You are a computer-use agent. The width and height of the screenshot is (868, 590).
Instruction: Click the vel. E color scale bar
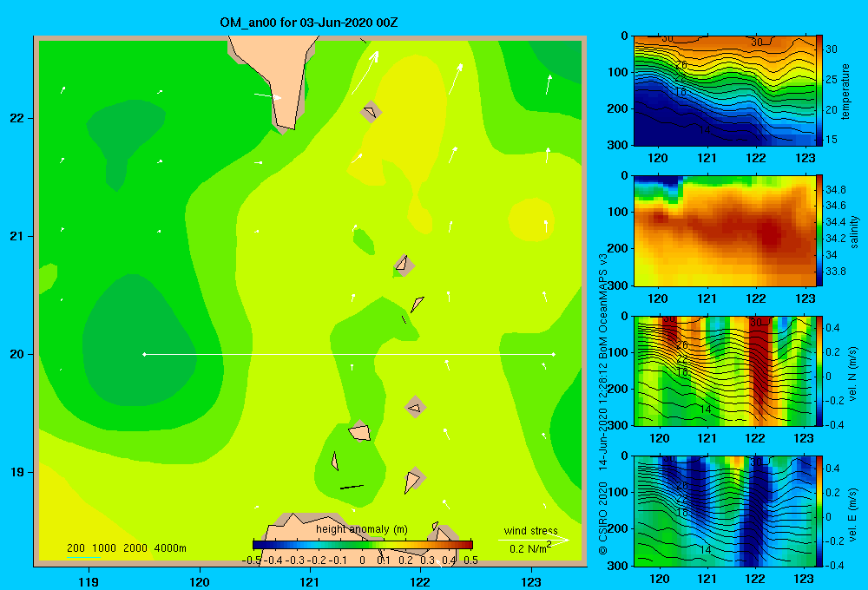(819, 511)
